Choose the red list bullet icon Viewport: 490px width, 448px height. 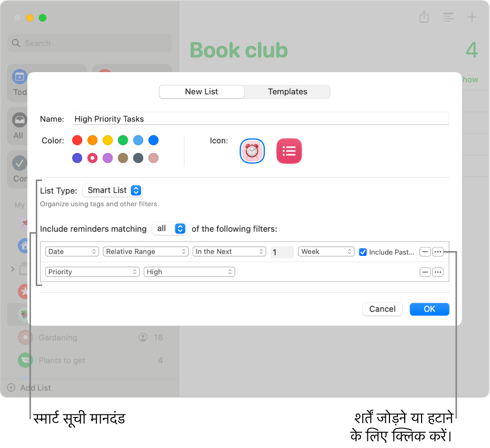tap(289, 151)
